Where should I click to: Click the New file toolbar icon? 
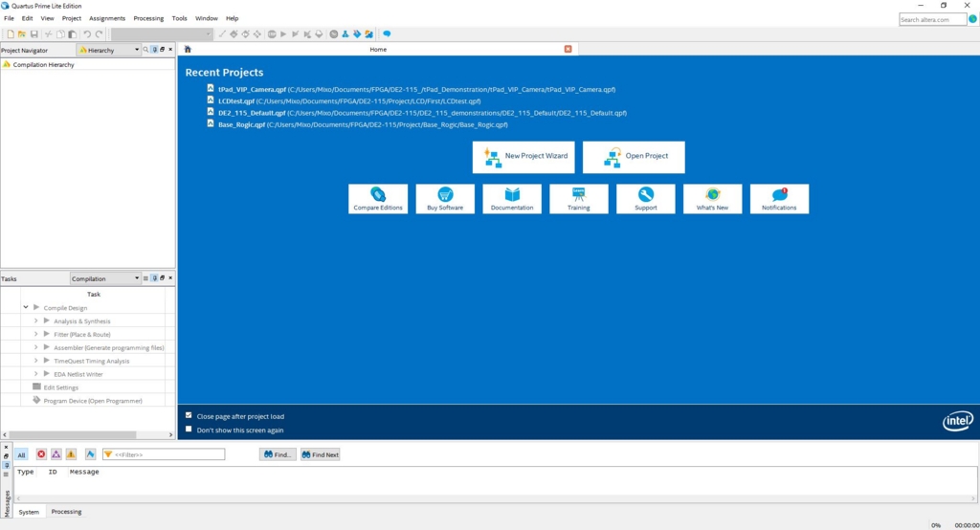pyautogui.click(x=11, y=33)
